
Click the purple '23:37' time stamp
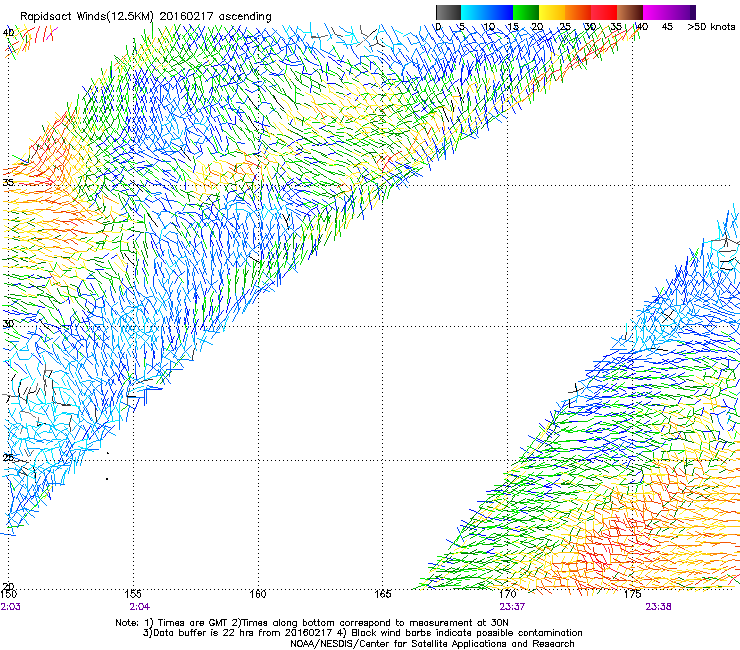click(512, 607)
